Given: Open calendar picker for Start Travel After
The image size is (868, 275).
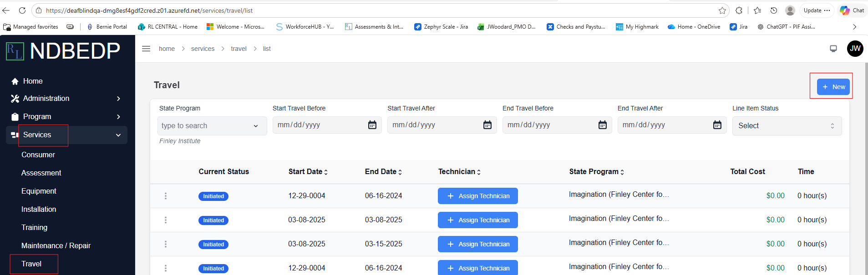Looking at the screenshot, I should point(487,125).
